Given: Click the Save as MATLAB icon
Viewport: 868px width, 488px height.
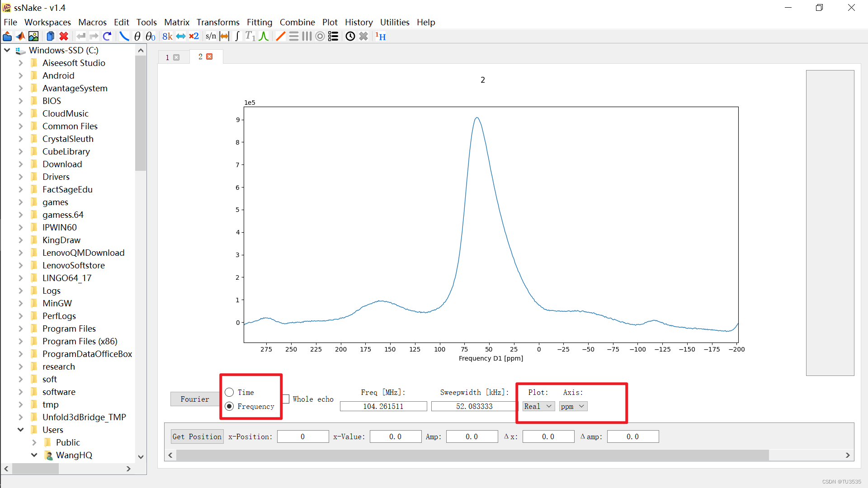Looking at the screenshot, I should (x=20, y=37).
